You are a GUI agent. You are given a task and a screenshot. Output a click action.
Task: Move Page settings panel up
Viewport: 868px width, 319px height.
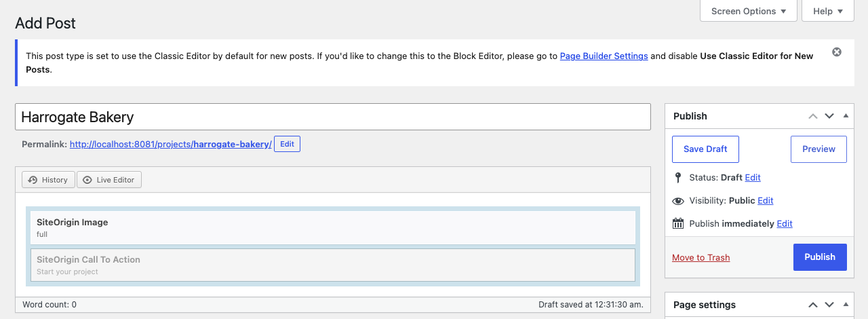point(813,305)
